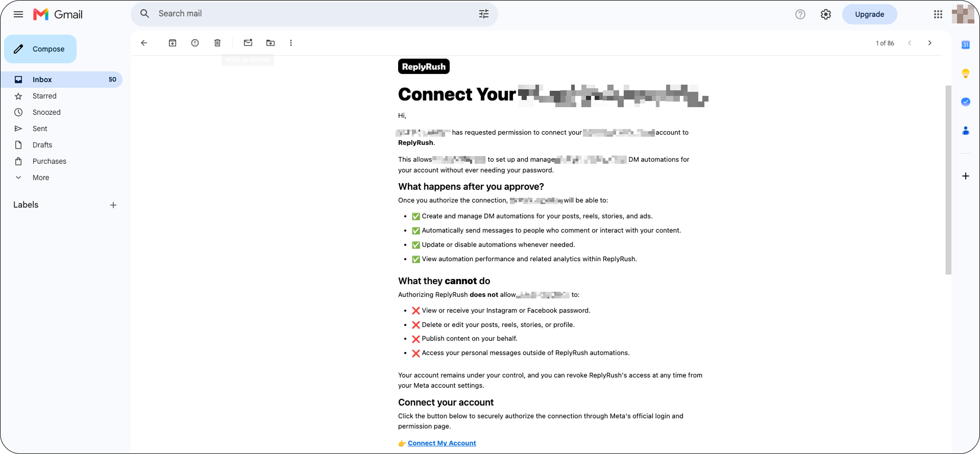Click the ReplyRush logo badge
The height and width of the screenshot is (454, 980).
point(424,66)
